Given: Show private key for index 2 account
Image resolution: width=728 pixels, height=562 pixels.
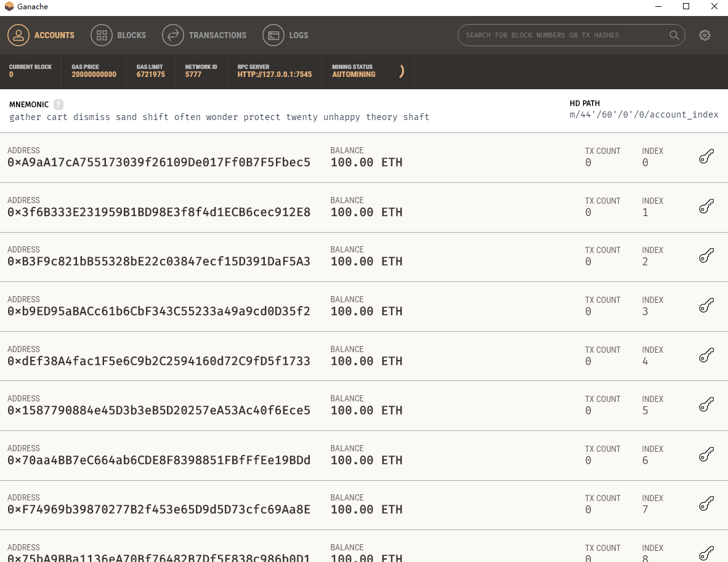Looking at the screenshot, I should click(x=706, y=255).
